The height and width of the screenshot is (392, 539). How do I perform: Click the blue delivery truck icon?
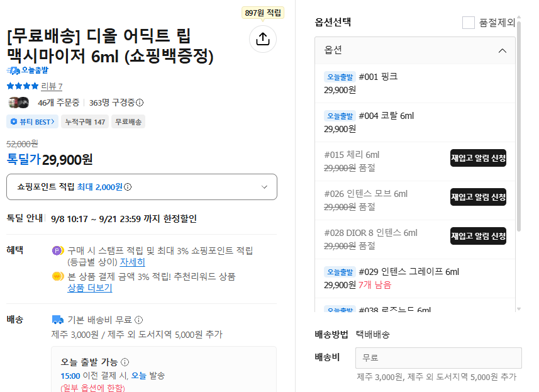coord(58,320)
